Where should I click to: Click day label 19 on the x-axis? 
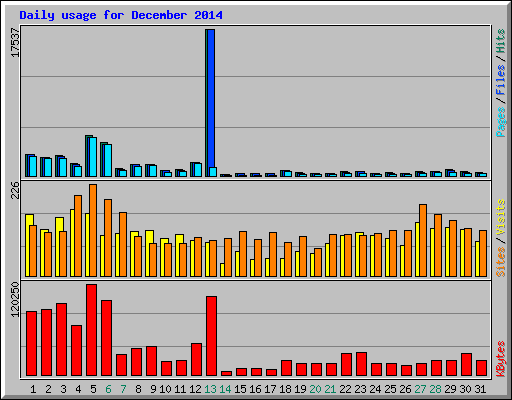(300, 389)
